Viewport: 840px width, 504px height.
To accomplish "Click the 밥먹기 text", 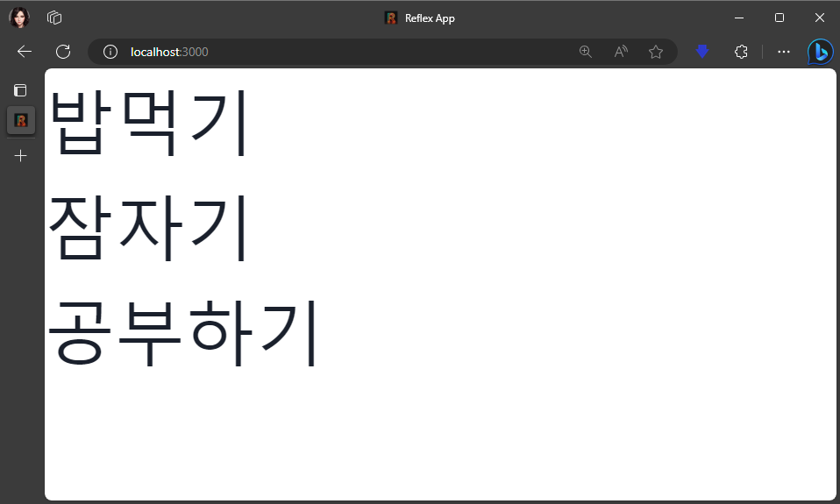I will (x=148, y=123).
